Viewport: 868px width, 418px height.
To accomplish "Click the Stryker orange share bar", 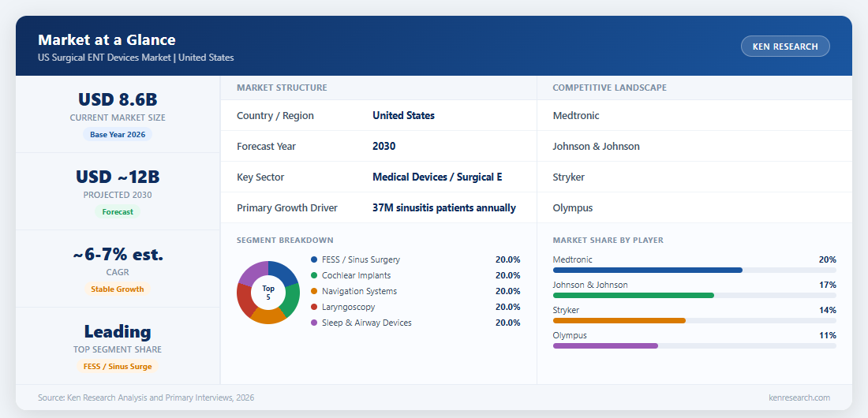I will click(619, 320).
